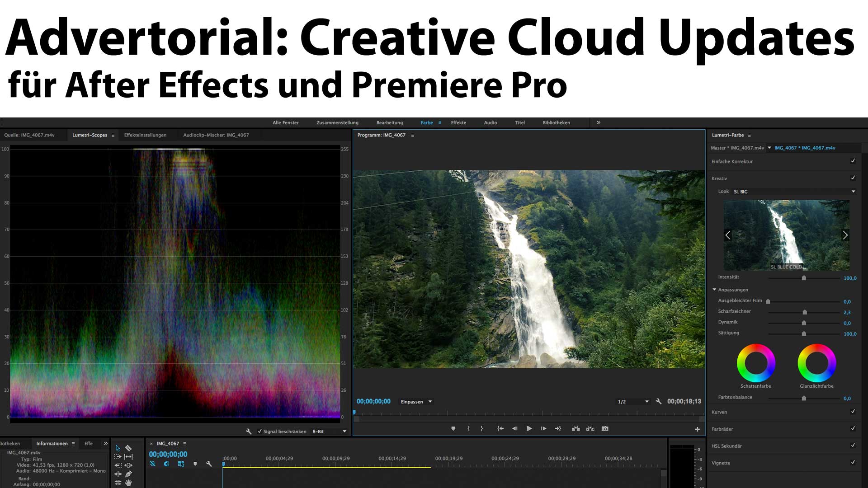Image resolution: width=868 pixels, height=488 pixels.
Task: Select the Hand tool
Action: tap(128, 483)
